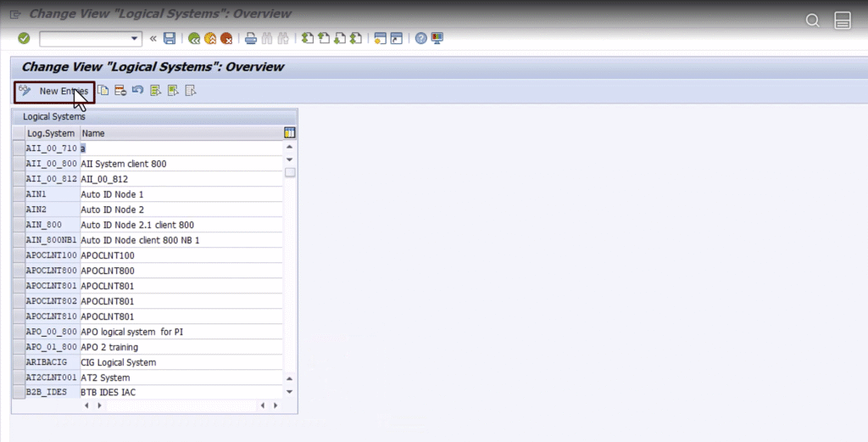868x442 pixels.
Task: Select row marker for AT2CLNT001
Action: [x=19, y=378]
